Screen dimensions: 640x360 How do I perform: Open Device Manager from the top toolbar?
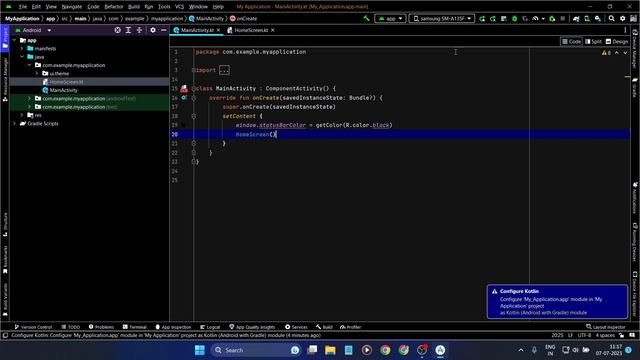pos(587,18)
